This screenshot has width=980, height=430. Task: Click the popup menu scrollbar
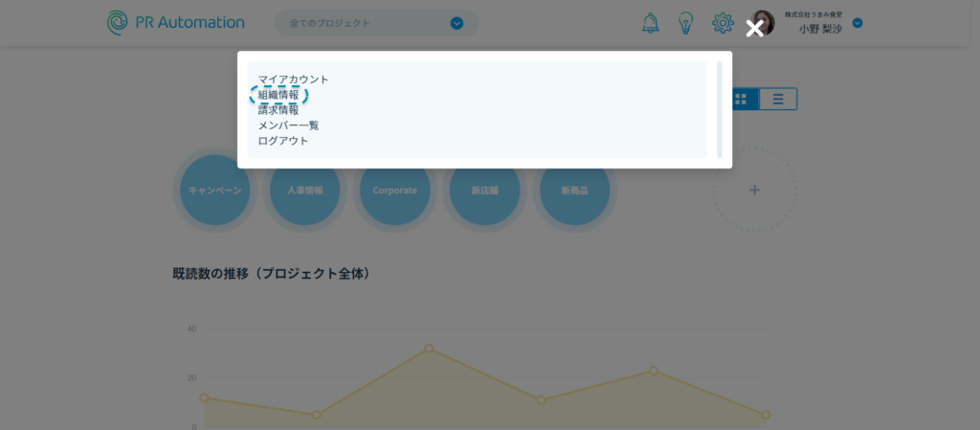(720, 109)
